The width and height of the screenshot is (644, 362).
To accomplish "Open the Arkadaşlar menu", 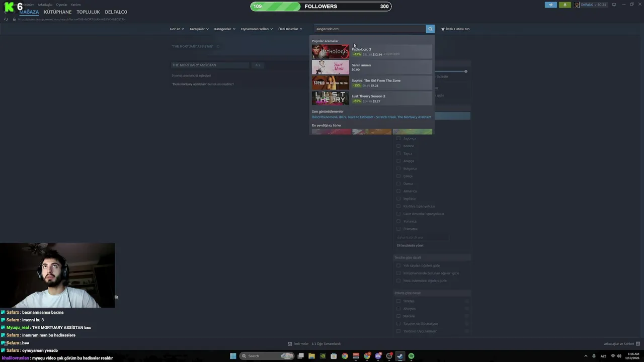I will (45, 5).
